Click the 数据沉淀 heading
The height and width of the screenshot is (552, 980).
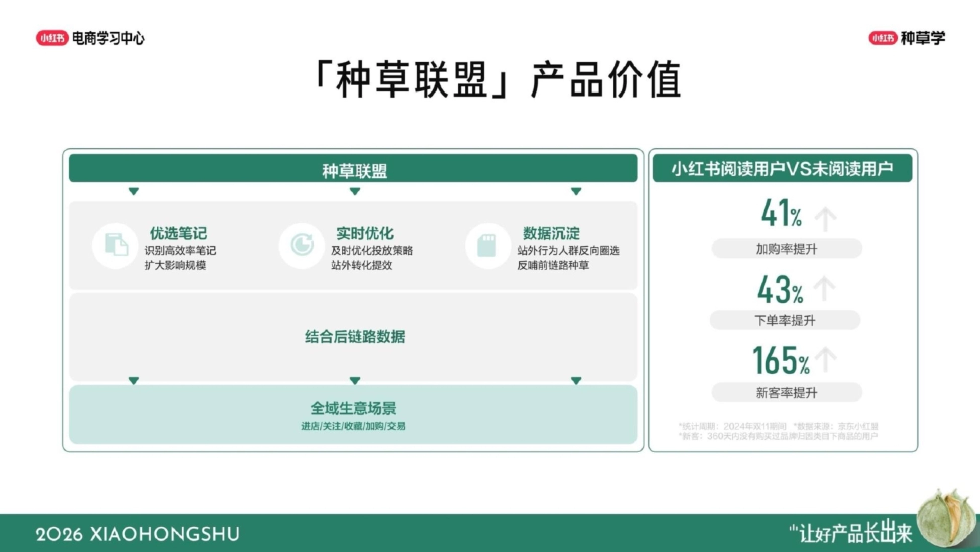click(x=551, y=233)
